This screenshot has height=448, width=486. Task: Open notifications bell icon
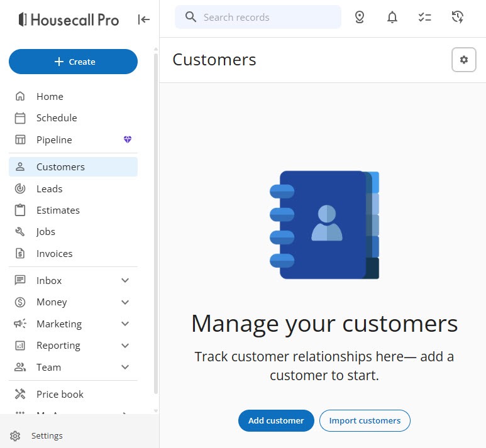(x=392, y=17)
